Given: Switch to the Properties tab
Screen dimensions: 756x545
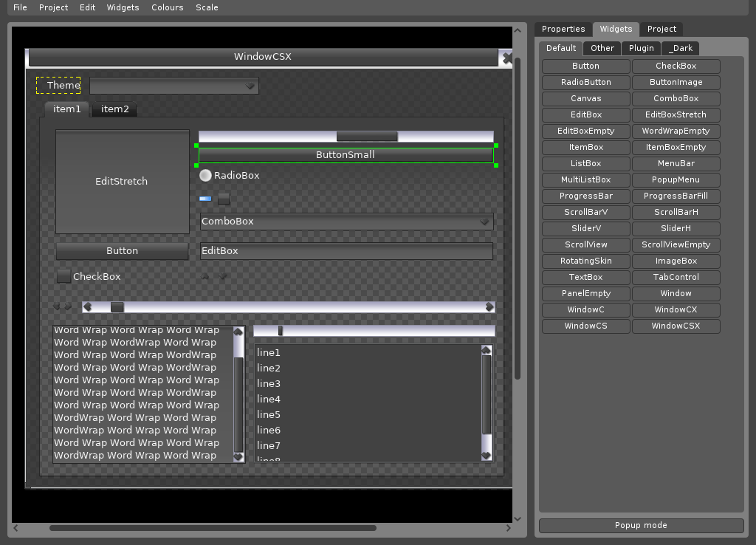Looking at the screenshot, I should click(x=563, y=29).
